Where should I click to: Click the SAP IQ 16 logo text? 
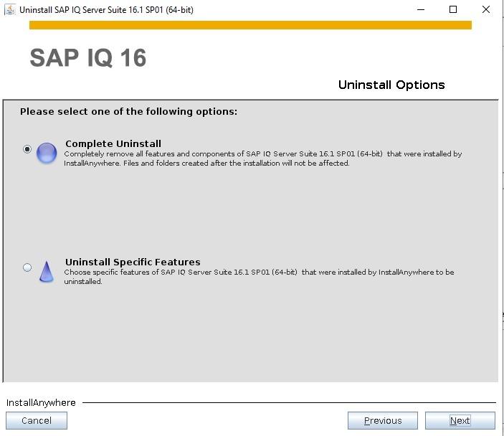pos(88,58)
